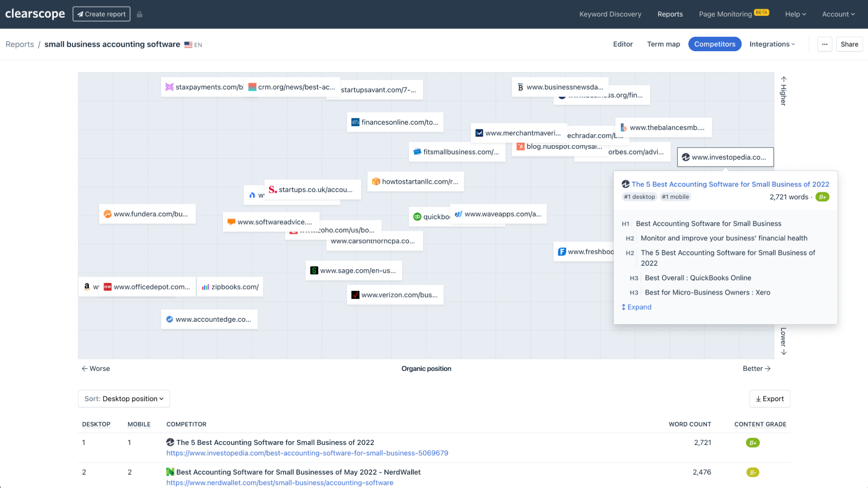Switch to the Editor tab
This screenshot has height=488, width=868.
(623, 44)
